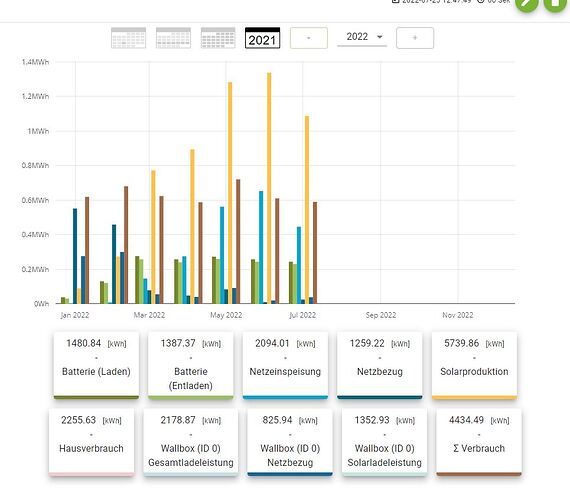Switch to the week calendar view icon
The height and width of the screenshot is (499, 570).
pyautogui.click(x=173, y=38)
